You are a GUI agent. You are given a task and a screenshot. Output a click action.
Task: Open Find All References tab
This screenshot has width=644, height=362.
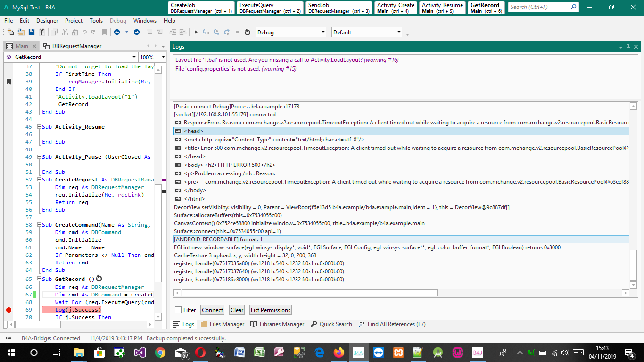click(x=392, y=324)
